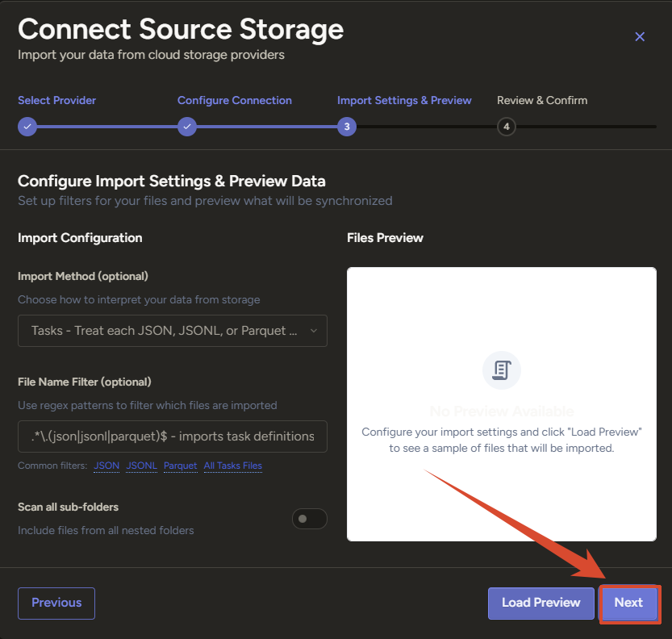Viewport: 672px width, 639px height.
Task: Click the 'Import Configuration' heading
Action: tap(80, 238)
